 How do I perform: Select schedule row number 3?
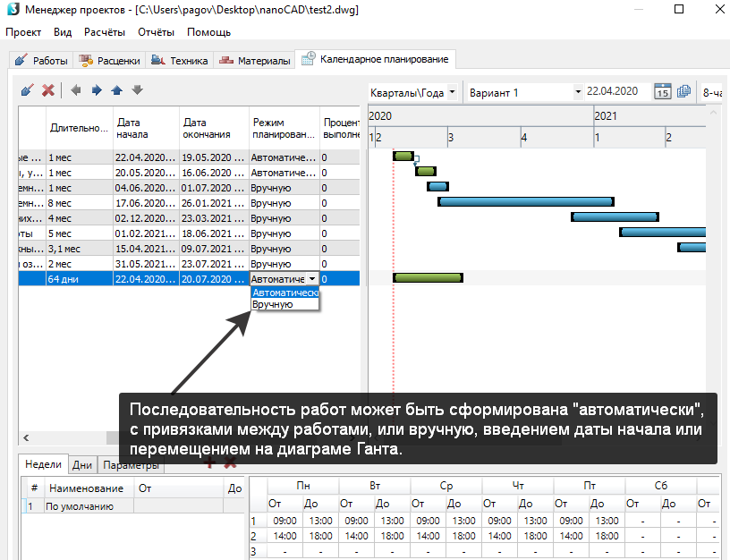coord(254,552)
